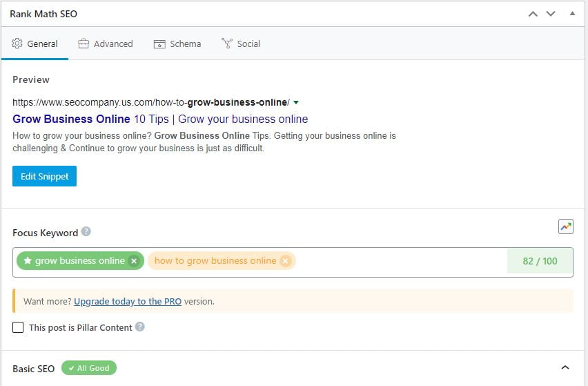Remove the grow business online keyword
Image resolution: width=588 pixels, height=386 pixels.
134,261
